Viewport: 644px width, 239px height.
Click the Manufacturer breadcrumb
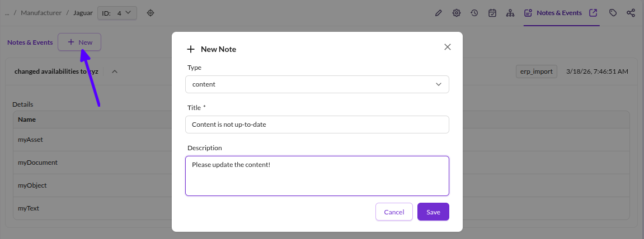point(41,13)
